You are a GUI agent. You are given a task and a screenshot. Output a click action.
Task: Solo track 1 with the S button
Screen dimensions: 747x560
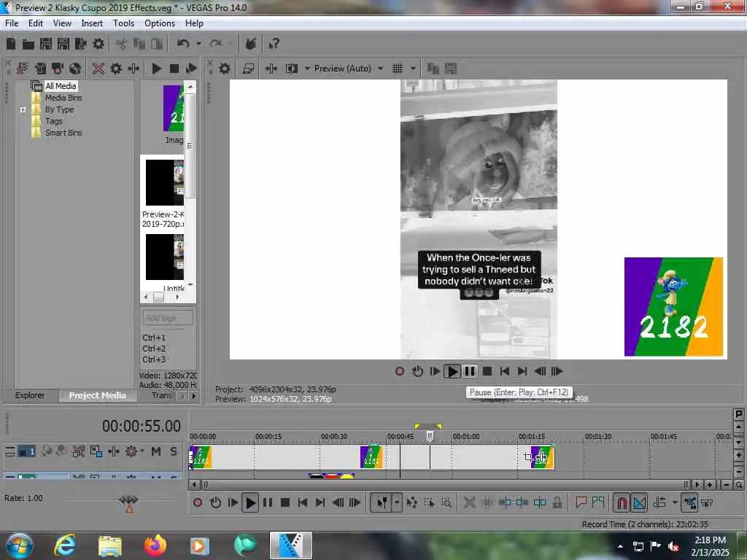pyautogui.click(x=174, y=451)
